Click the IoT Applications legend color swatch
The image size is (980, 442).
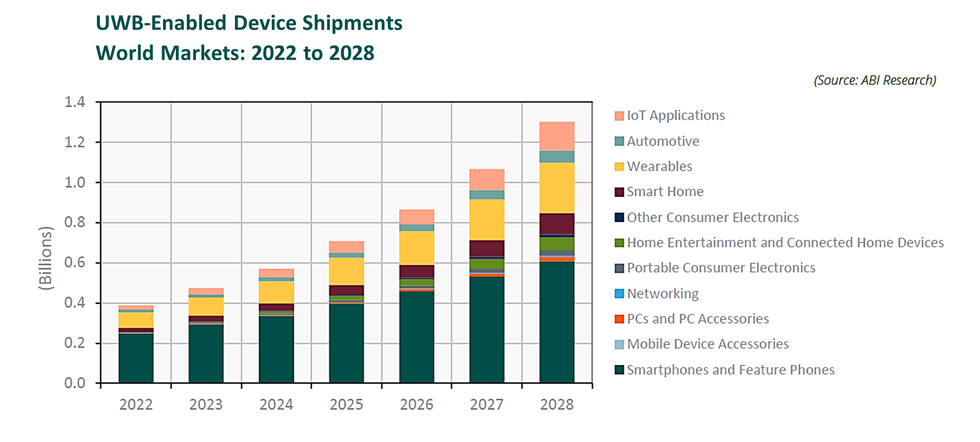pyautogui.click(x=619, y=116)
